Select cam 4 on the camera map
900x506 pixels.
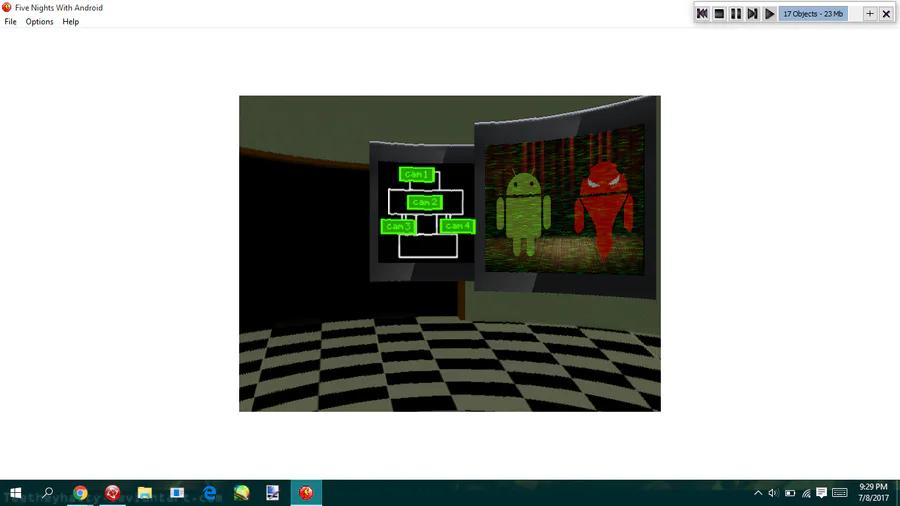457,226
